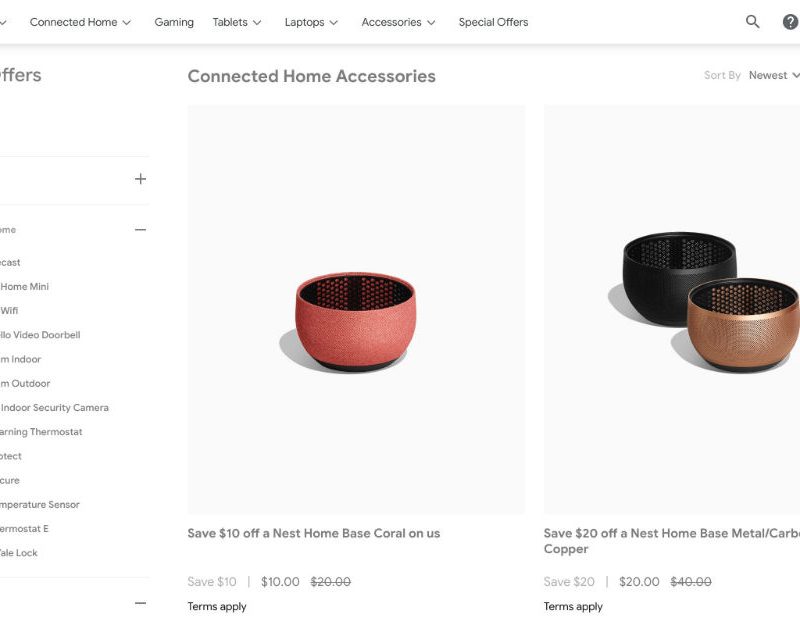Image resolution: width=800 pixels, height=625 pixels.
Task: Select Temperature Sensor in sidebar
Action: (40, 505)
